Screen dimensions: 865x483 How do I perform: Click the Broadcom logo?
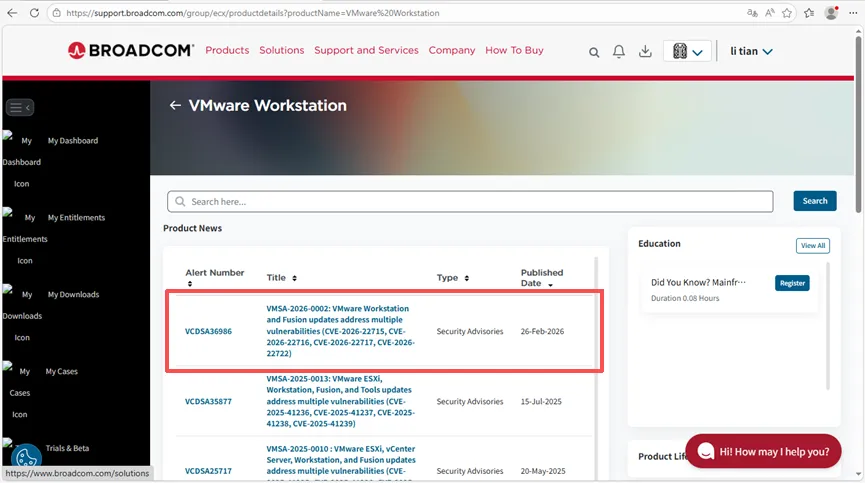[x=131, y=50]
